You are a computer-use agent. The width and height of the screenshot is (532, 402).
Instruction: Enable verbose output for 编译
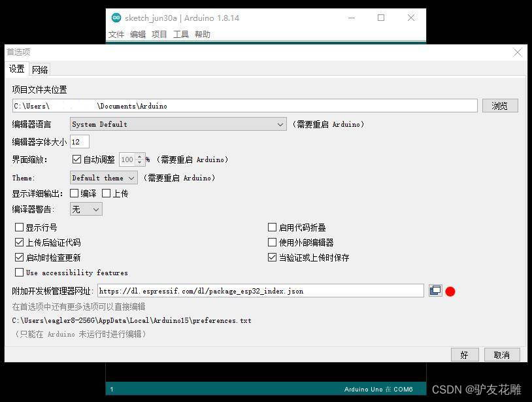[74, 193]
